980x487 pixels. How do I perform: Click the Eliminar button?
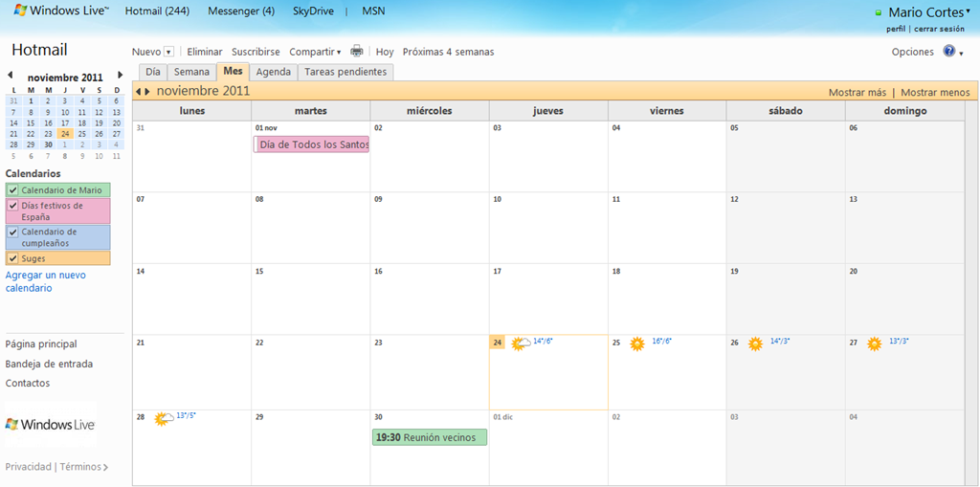click(205, 52)
